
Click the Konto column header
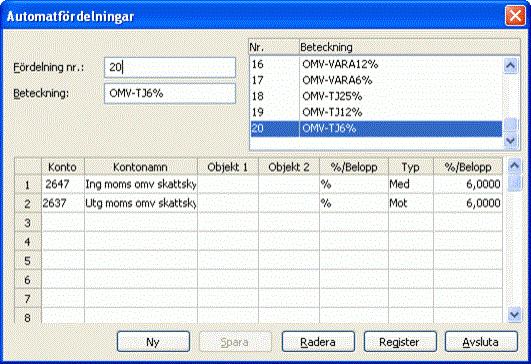tap(63, 167)
